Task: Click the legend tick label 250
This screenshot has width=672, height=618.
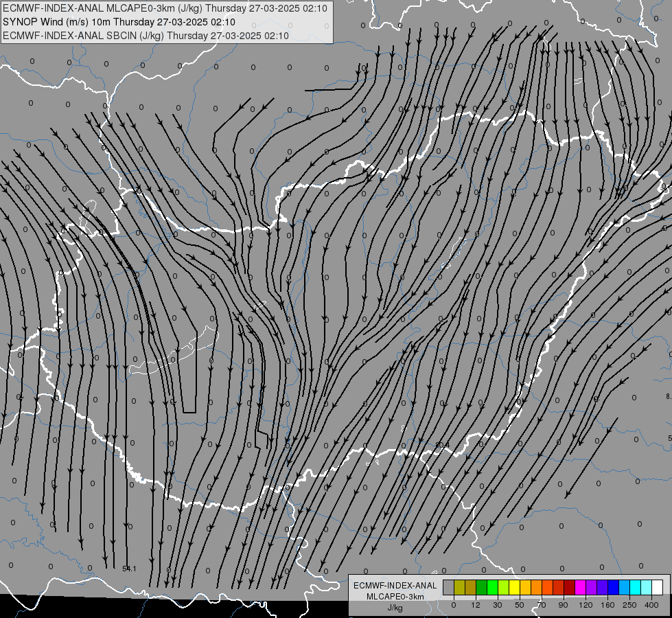Action: [x=629, y=605]
